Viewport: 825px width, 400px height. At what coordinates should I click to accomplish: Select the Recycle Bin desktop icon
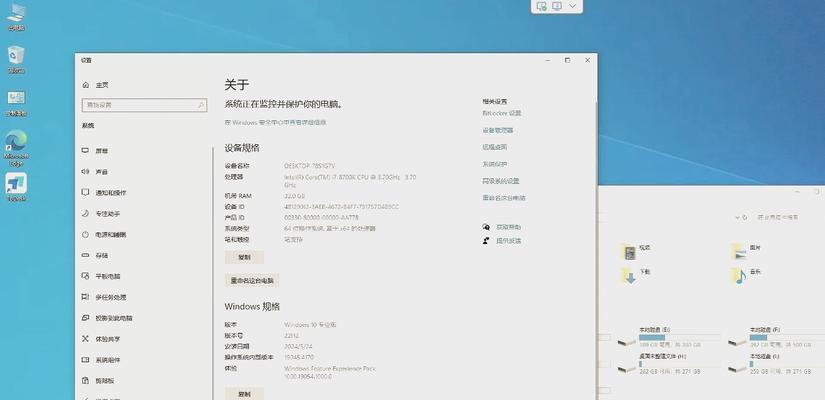coord(16,59)
